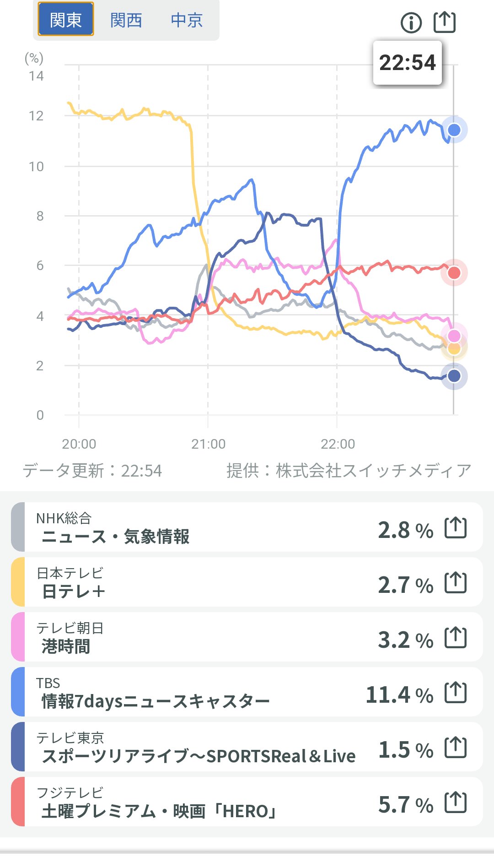Click the TBS blue data point on chart
This screenshot has height=868, width=494.
[x=454, y=130]
